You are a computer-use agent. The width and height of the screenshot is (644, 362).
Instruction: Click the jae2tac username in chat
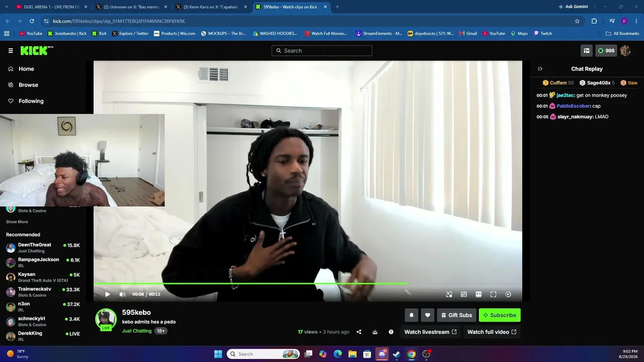(x=565, y=95)
